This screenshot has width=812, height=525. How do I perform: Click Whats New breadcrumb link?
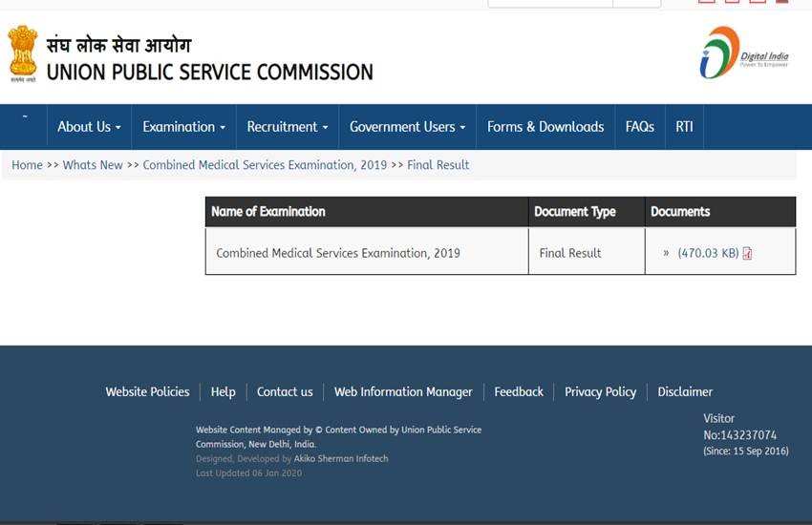(x=93, y=165)
